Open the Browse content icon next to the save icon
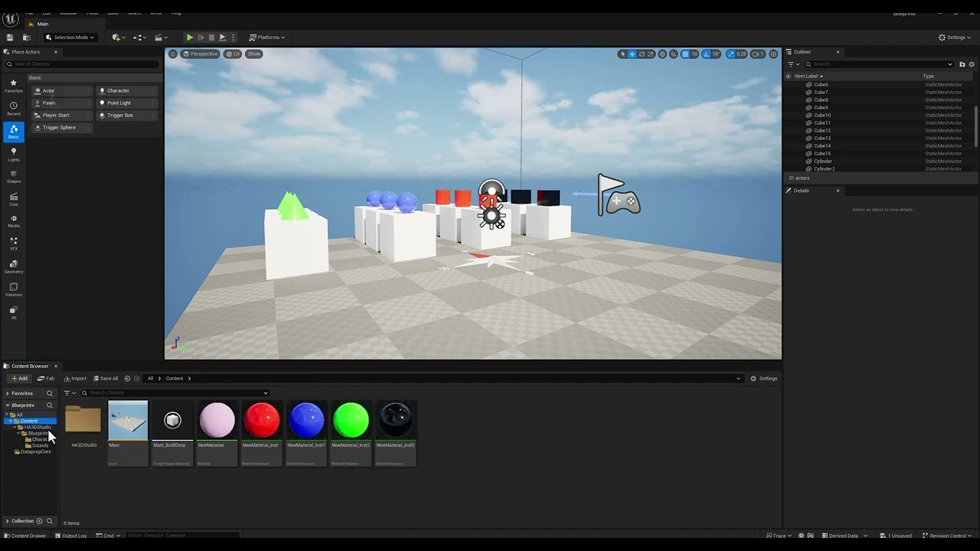This screenshot has width=980, height=551. coord(26,37)
